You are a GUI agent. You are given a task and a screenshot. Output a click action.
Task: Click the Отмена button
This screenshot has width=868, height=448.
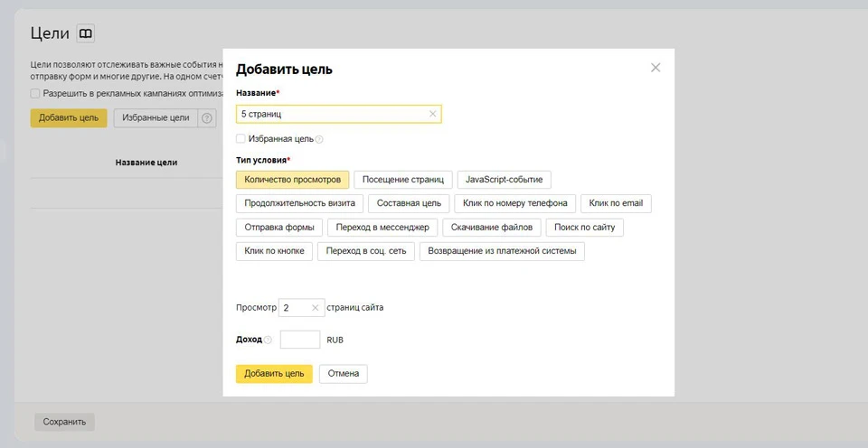pyautogui.click(x=344, y=374)
